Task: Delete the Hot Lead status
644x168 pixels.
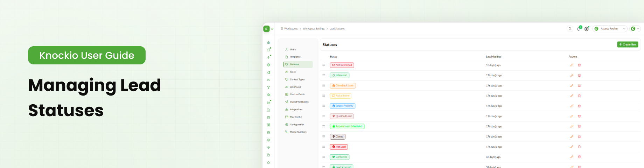Action: click(579, 147)
